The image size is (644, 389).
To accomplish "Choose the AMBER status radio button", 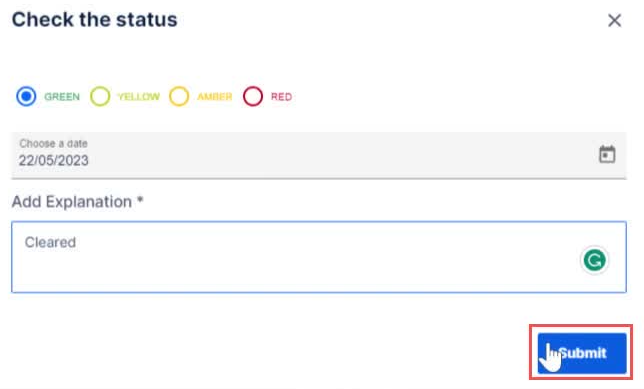I will point(179,97).
